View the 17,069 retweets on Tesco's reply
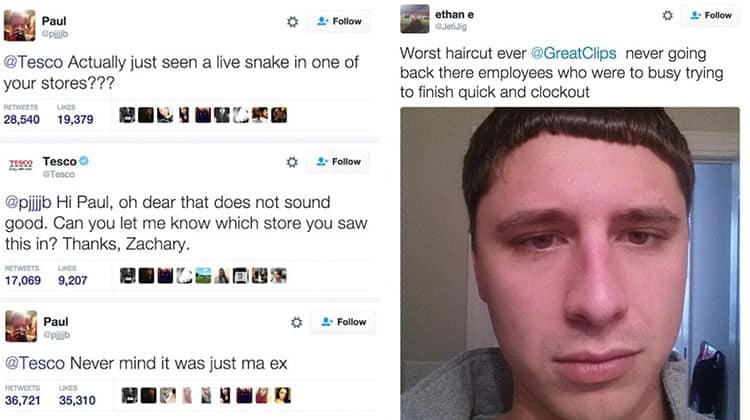The width and height of the screenshot is (750, 420). click(23, 280)
